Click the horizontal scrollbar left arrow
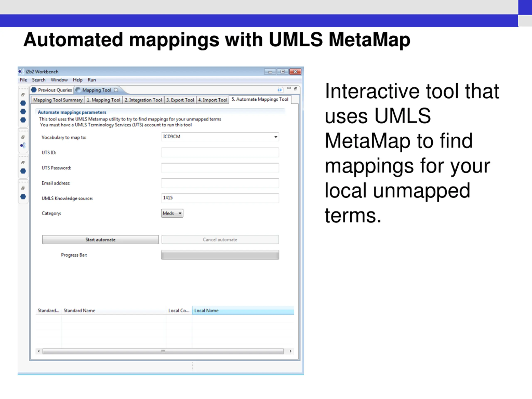The height and width of the screenshot is (399, 532). coord(39,351)
